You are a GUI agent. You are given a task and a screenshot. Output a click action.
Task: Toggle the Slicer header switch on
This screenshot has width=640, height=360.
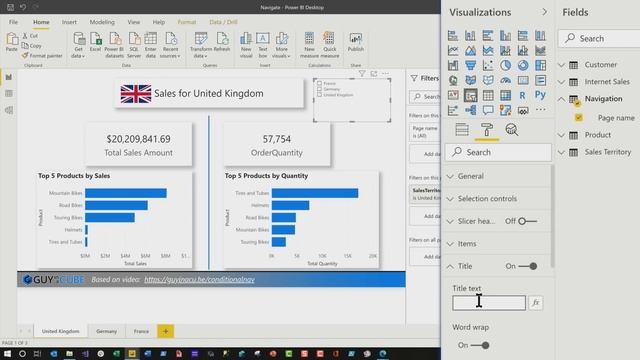click(527, 221)
